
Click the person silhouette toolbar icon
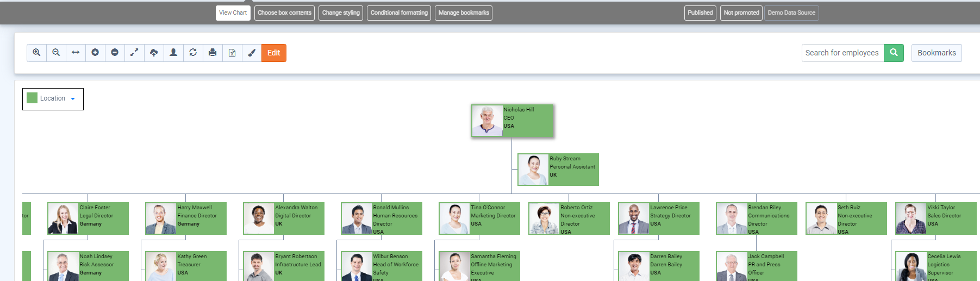coord(173,53)
